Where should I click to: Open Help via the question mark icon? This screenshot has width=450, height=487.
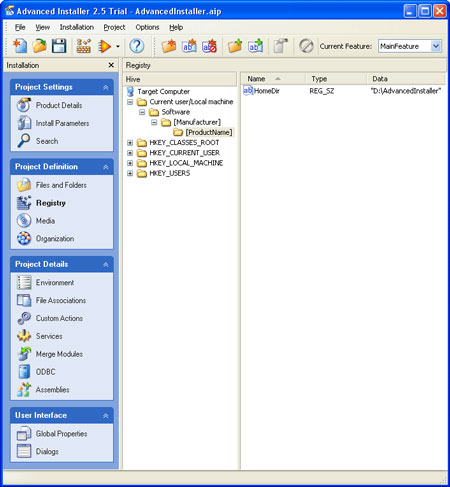[137, 46]
